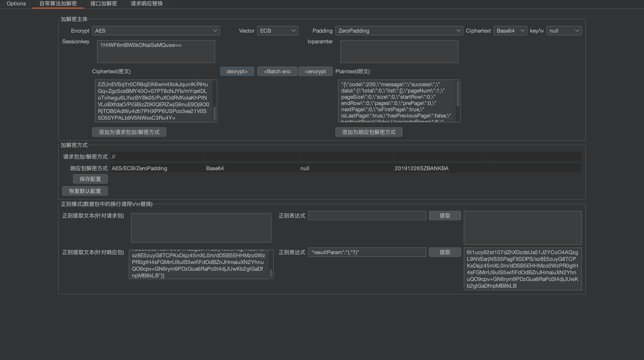Click the Ivparamter text area
644x360 pixels.
(399, 52)
